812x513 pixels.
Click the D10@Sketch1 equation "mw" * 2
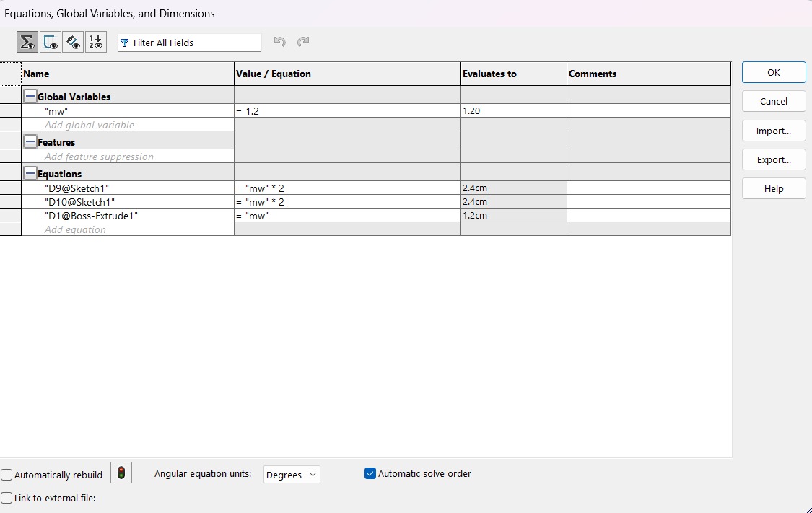[x=347, y=202]
